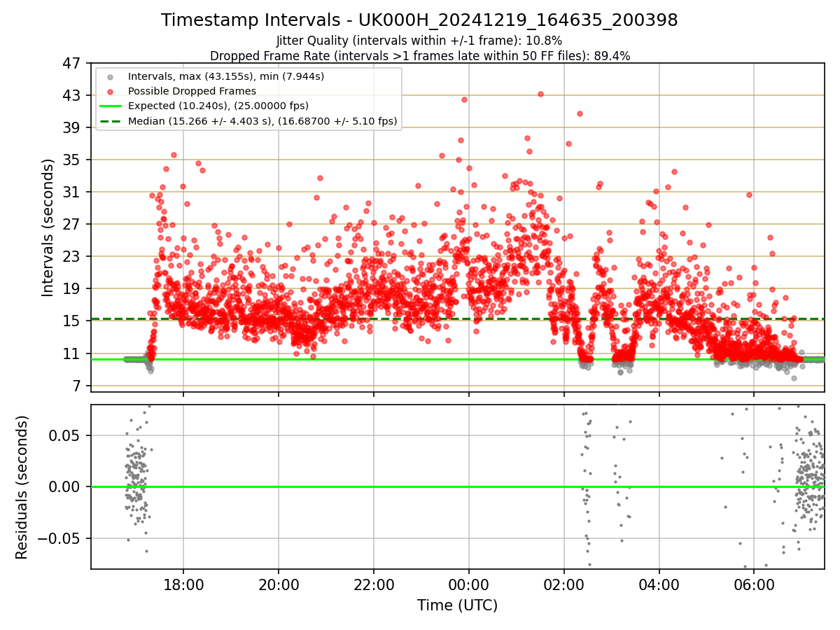
Task: Click the y-axis tick label 35
Action: [71, 160]
